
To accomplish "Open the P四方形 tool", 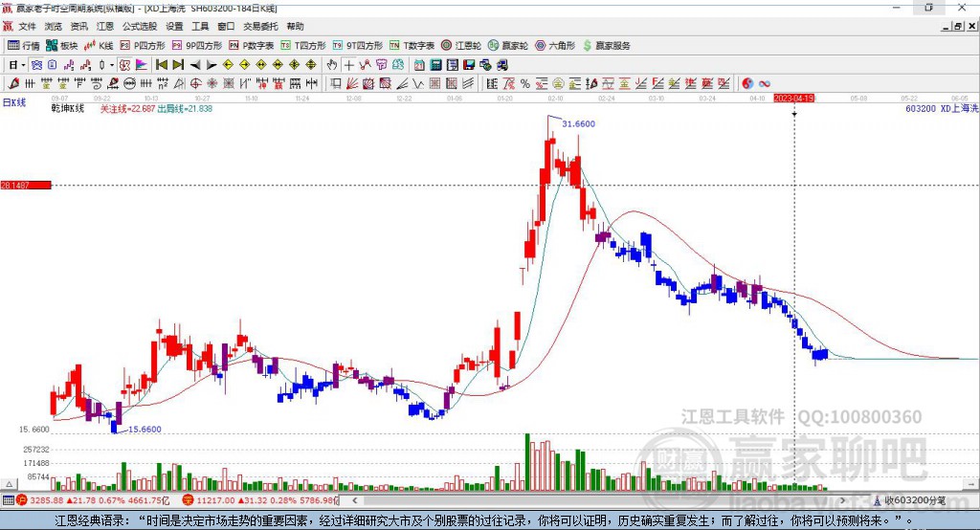I will [143, 46].
